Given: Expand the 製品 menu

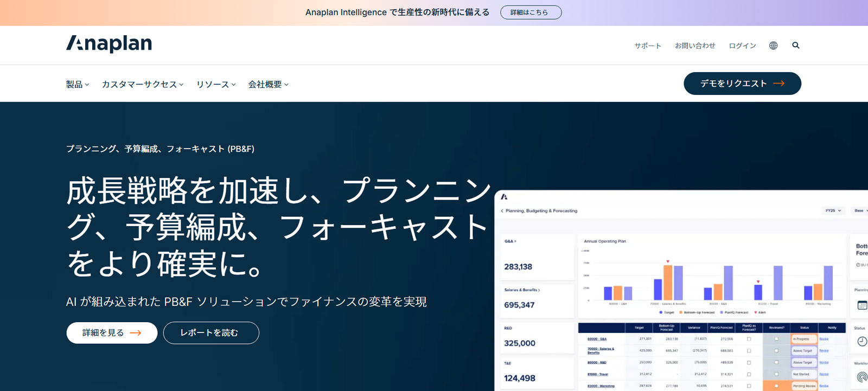Looking at the screenshot, I should point(78,85).
